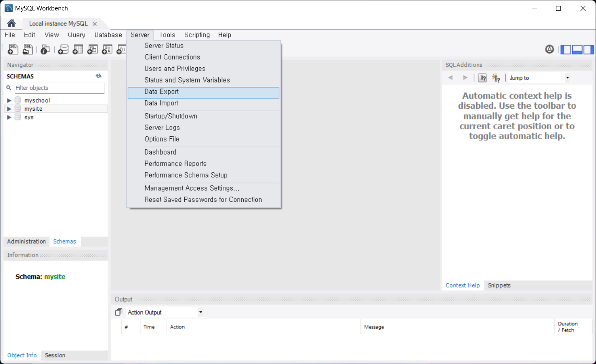The width and height of the screenshot is (596, 364).
Task: Refresh the SCHEMAS list
Action: [99, 76]
